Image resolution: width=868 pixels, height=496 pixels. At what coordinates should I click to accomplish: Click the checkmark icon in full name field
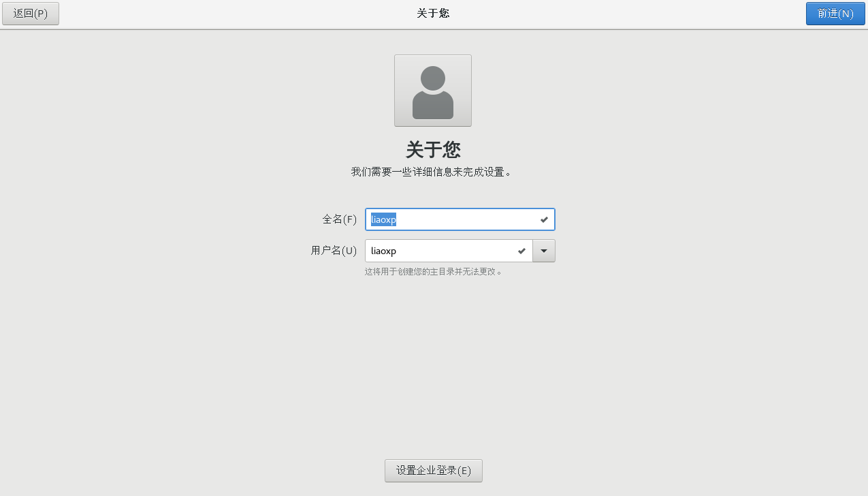tap(544, 219)
